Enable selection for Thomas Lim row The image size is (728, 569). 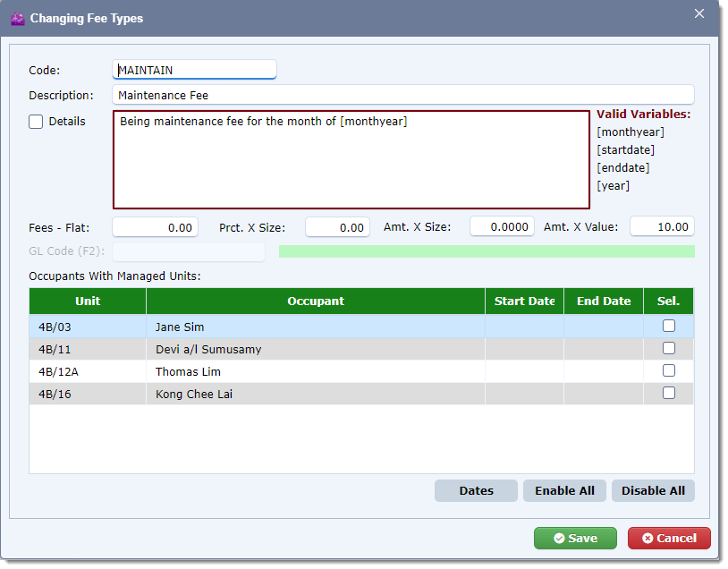(668, 371)
